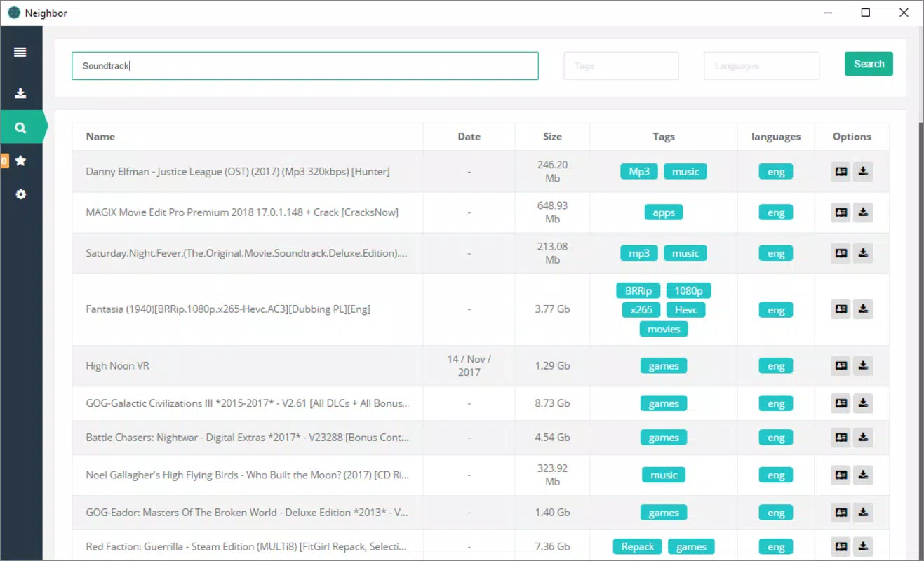Sort results by Size column header
Screen dimensions: 924x561
(x=552, y=137)
